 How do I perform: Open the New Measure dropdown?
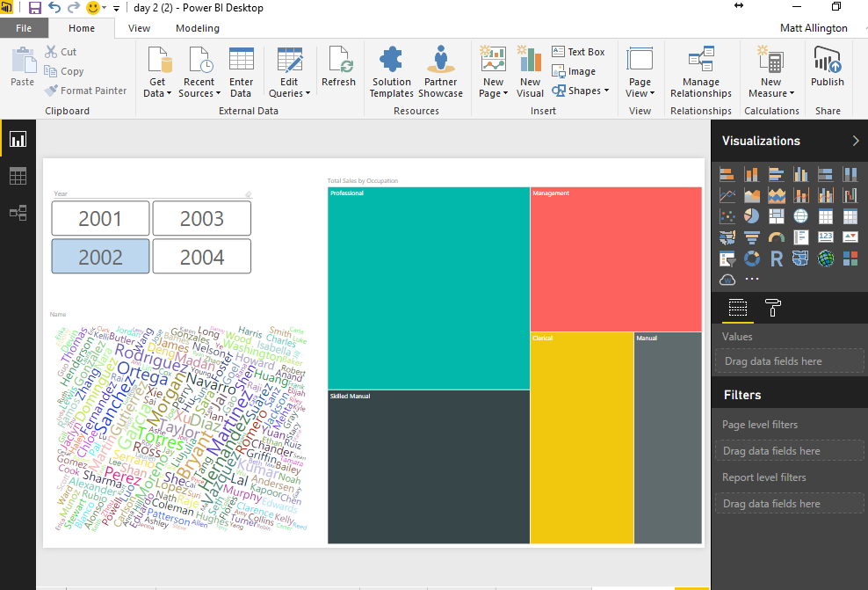[771, 88]
